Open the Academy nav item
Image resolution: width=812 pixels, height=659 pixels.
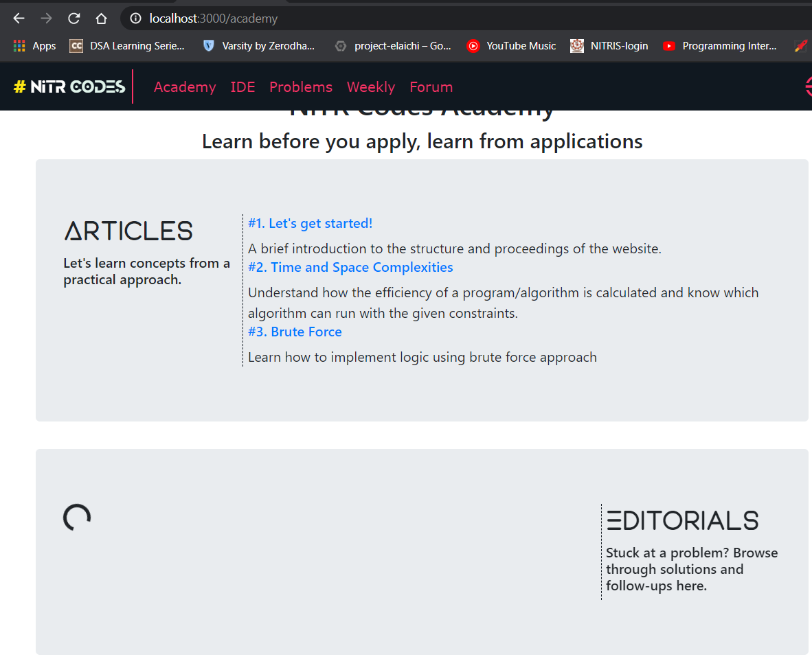185,87
